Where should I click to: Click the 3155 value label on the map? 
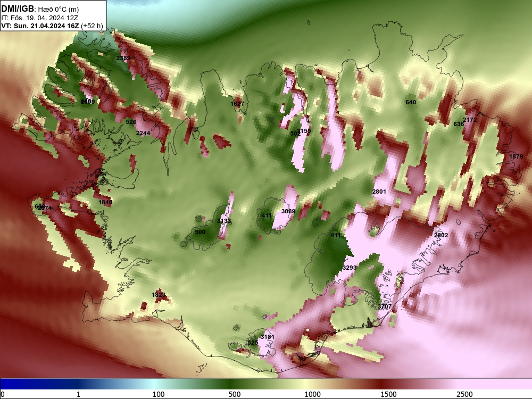click(x=304, y=131)
